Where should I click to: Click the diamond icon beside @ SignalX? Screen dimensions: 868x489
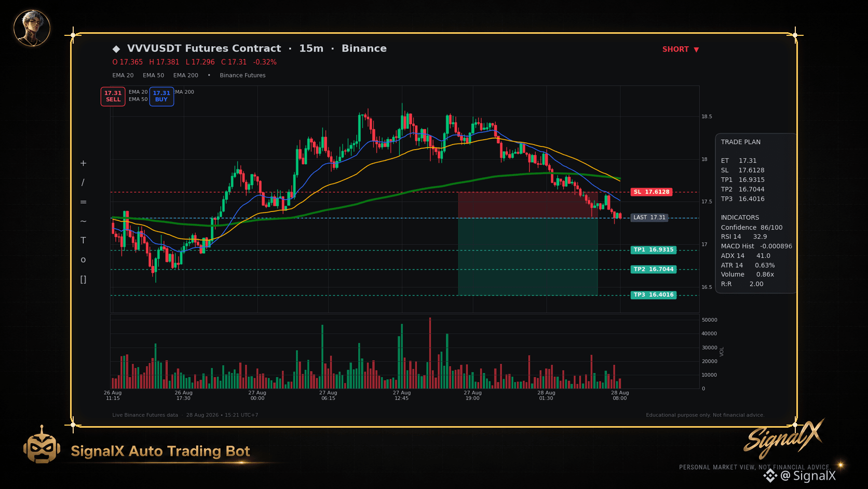coord(770,475)
